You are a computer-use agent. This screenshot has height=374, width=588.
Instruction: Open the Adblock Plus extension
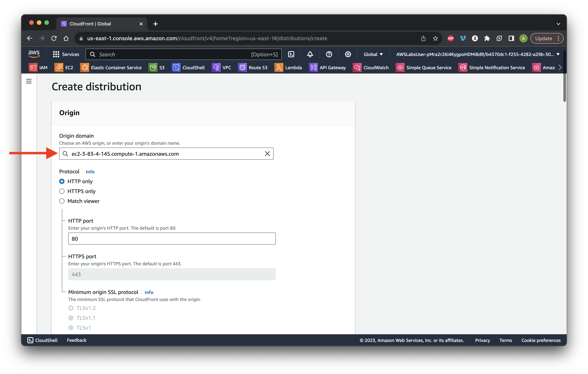click(450, 38)
